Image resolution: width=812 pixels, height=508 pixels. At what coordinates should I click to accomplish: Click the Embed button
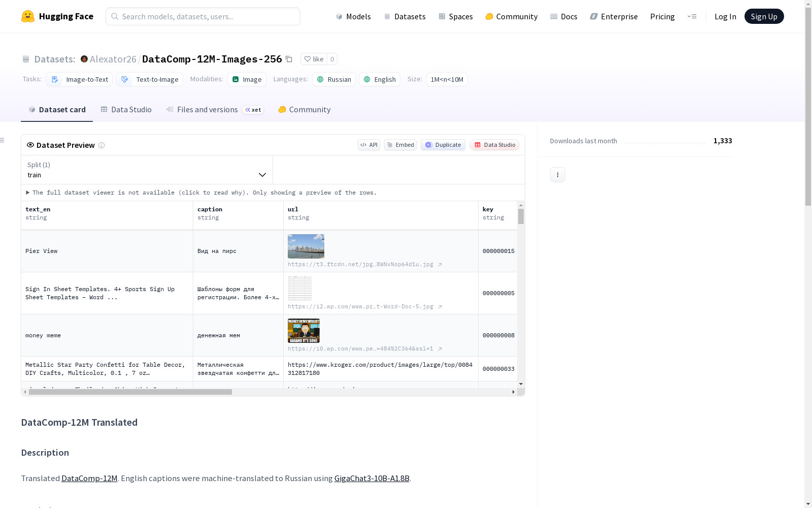tap(400, 145)
